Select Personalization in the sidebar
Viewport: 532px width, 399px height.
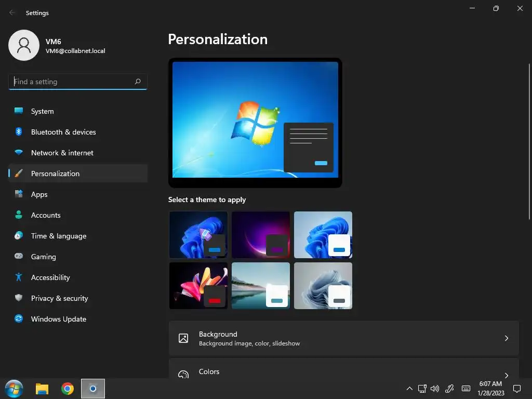pyautogui.click(x=78, y=174)
